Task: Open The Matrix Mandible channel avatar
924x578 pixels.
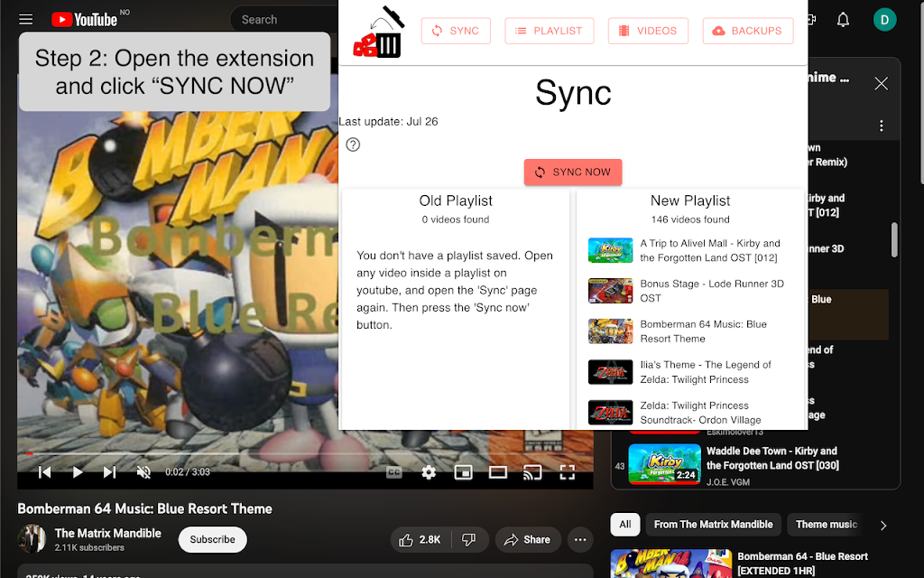Action: [x=32, y=538]
